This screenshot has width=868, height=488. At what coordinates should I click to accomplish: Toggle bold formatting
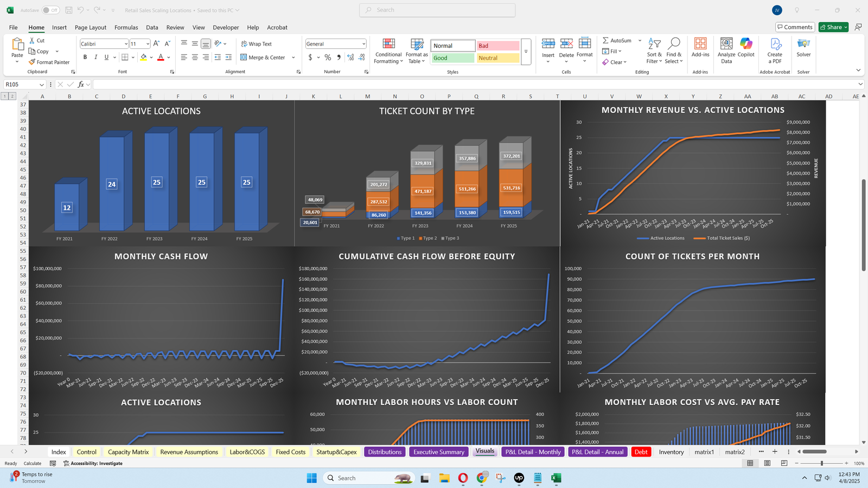coord(85,57)
